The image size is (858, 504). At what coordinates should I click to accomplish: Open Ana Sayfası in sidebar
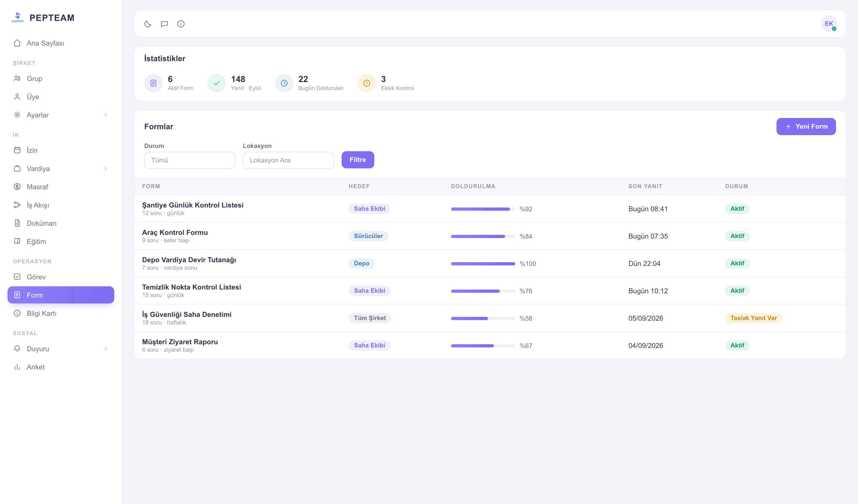(x=61, y=43)
